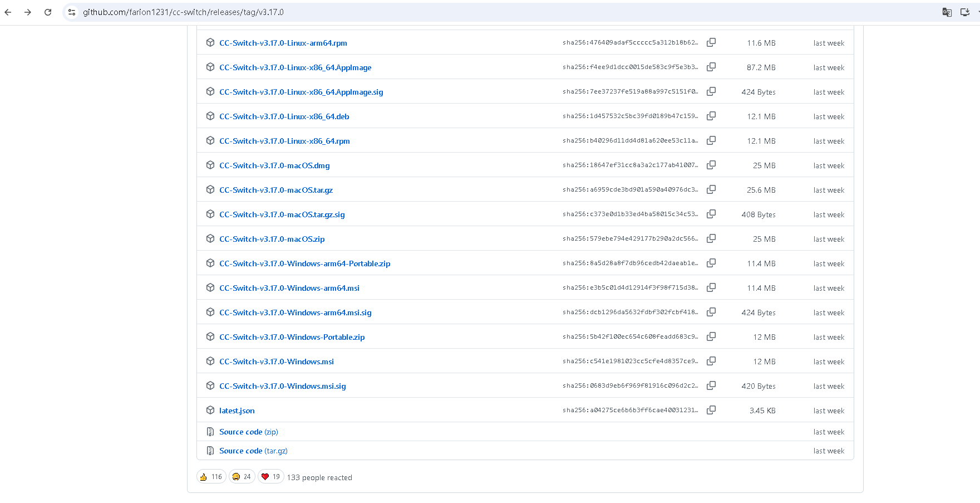980x503 pixels.
Task: Click last week timestamp on Source code (zip) row
Action: click(829, 432)
